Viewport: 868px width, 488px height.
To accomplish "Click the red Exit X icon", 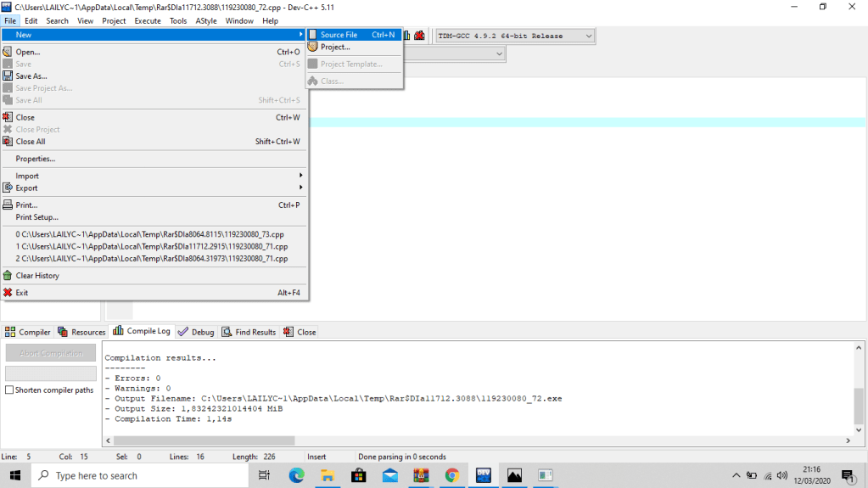I will [x=8, y=293].
